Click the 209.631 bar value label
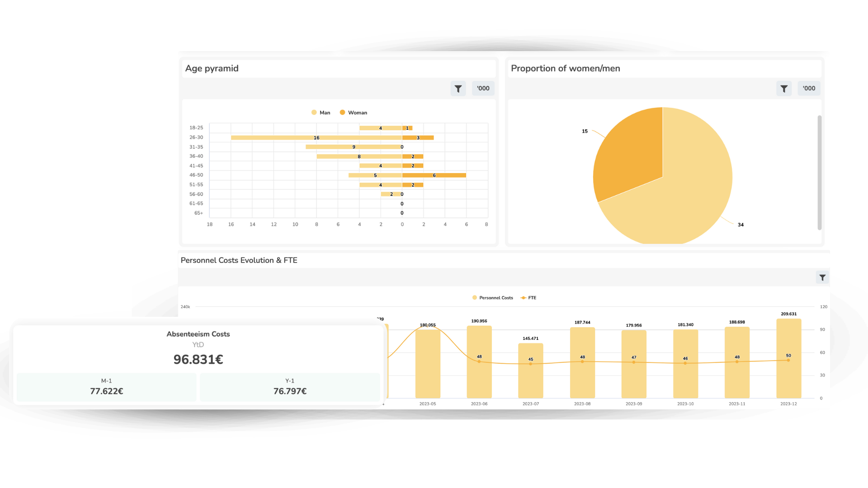This screenshot has height=488, width=868. coord(789,314)
